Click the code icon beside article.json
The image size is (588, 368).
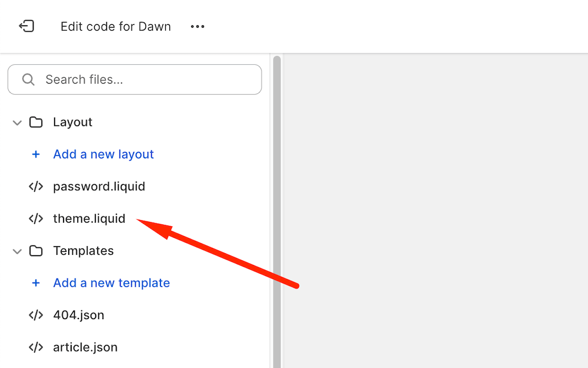point(36,347)
